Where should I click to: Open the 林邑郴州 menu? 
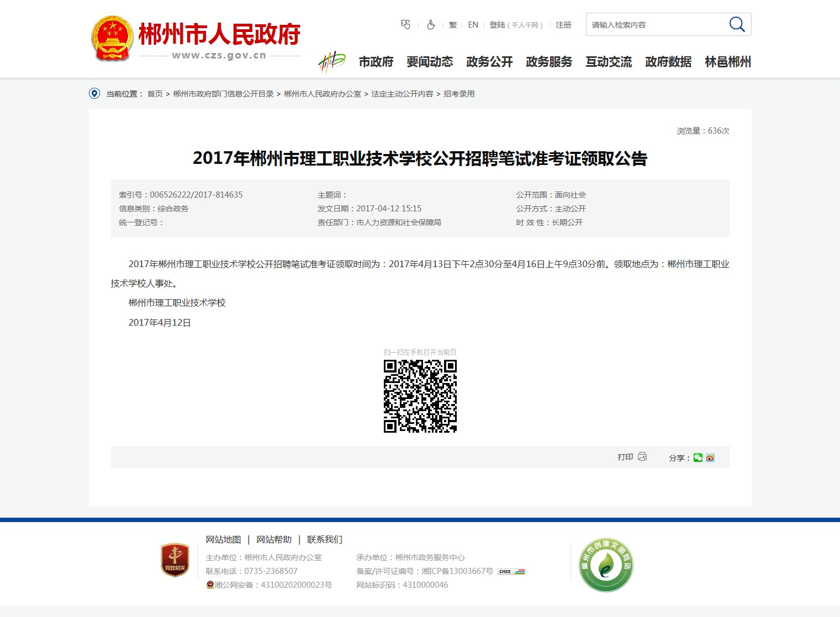pos(728,62)
